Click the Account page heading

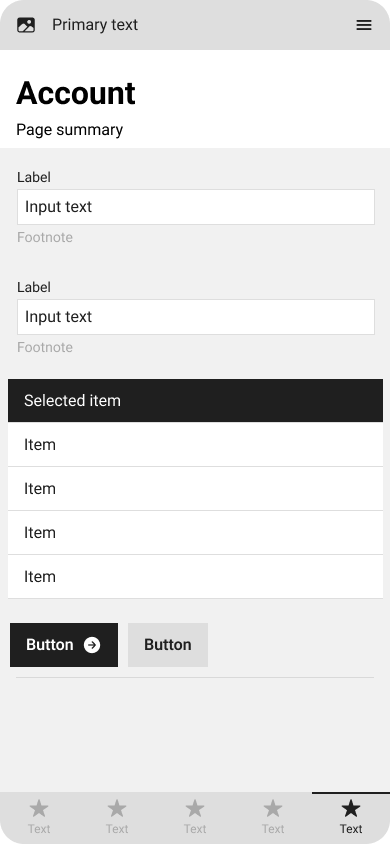(76, 93)
